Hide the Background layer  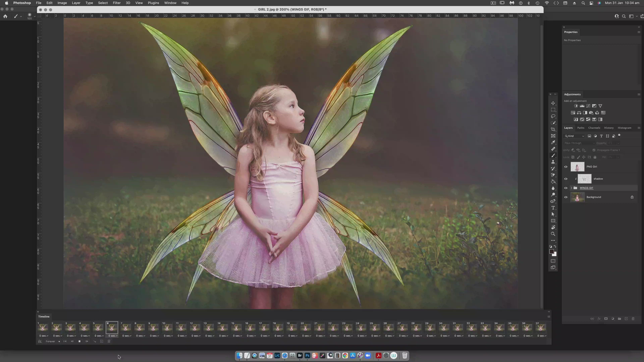(566, 197)
